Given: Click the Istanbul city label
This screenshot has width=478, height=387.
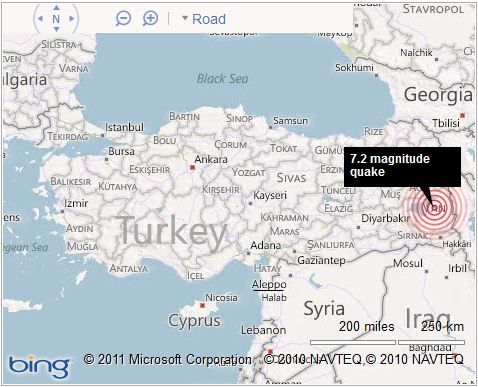Looking at the screenshot, I should click(124, 127).
